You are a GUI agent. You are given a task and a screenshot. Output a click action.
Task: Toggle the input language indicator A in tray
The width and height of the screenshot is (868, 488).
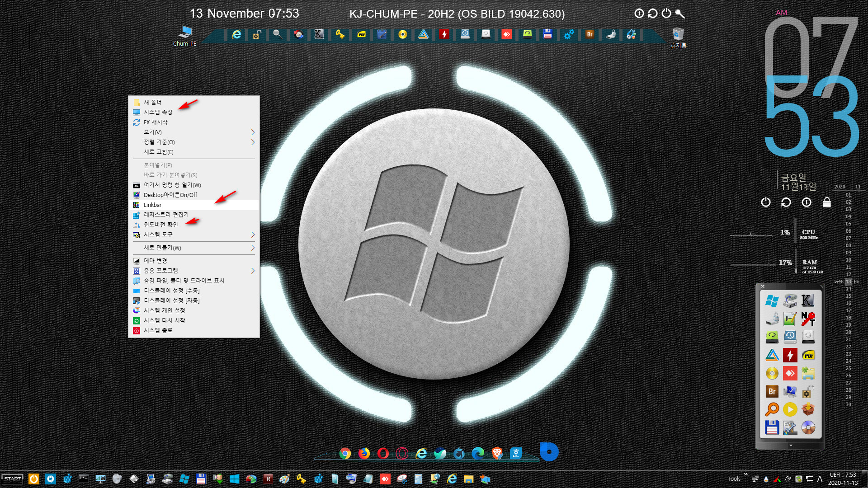click(820, 479)
